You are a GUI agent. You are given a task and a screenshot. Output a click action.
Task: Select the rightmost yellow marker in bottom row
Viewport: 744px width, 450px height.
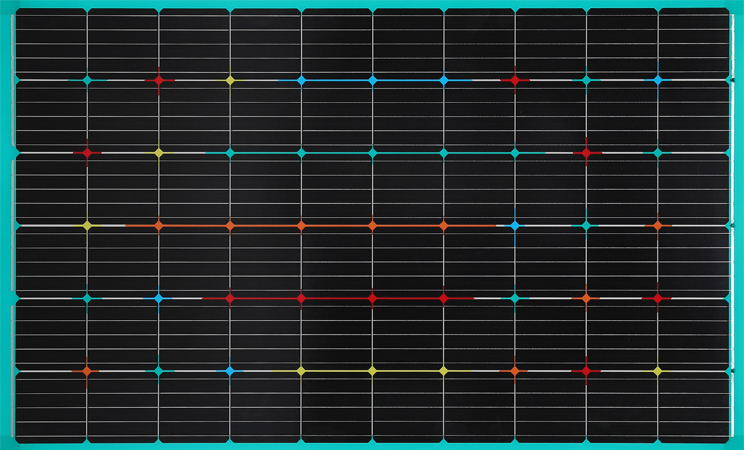pyautogui.click(x=657, y=371)
